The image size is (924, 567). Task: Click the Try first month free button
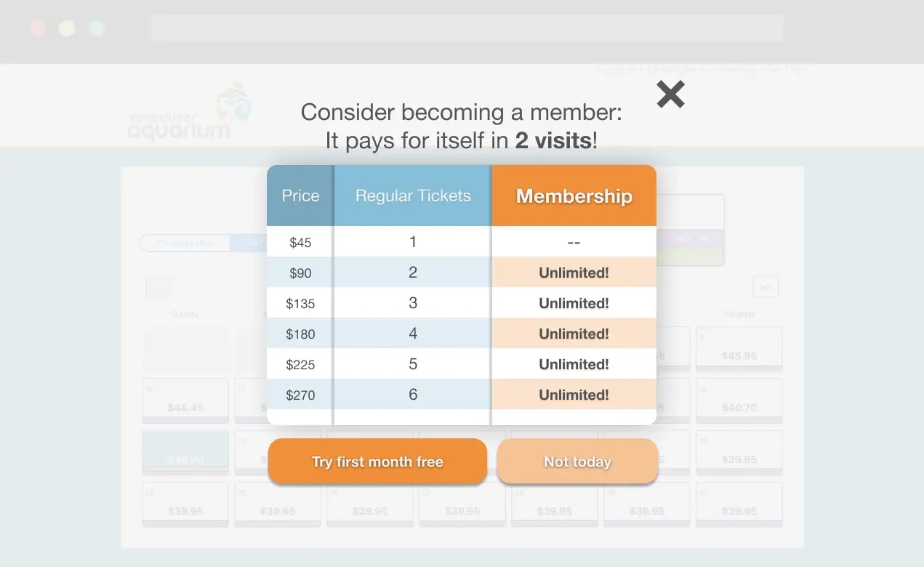(x=377, y=461)
